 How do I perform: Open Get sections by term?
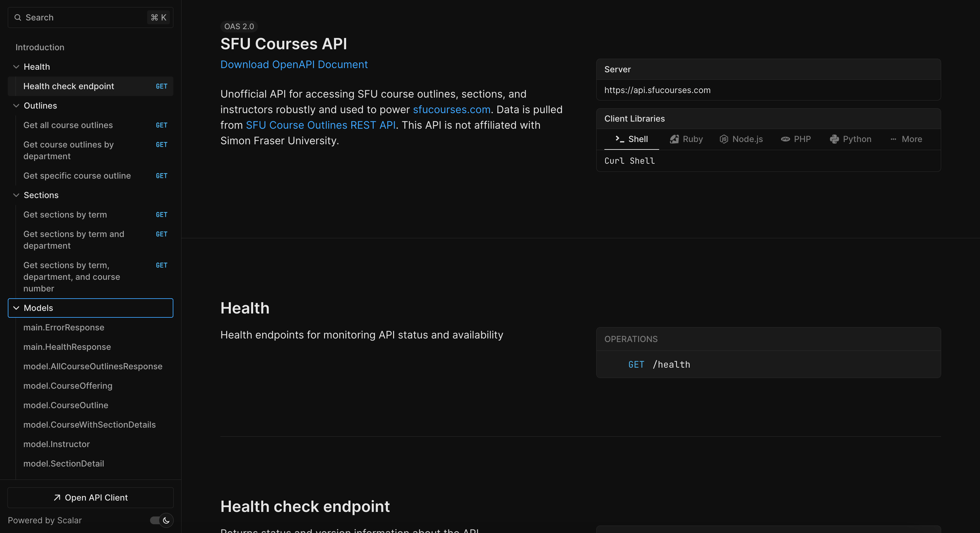(x=90, y=214)
